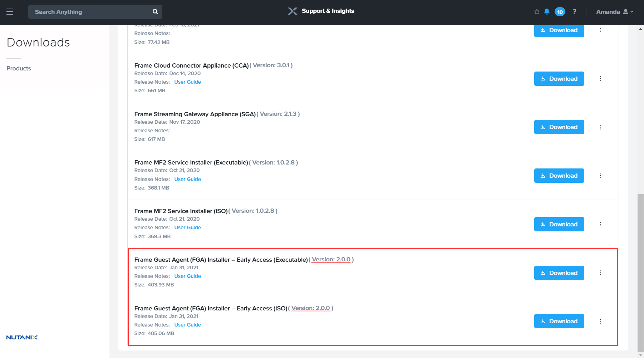Open kebab menu for FGA Installer (Executable)
644x358 pixels.
click(600, 273)
